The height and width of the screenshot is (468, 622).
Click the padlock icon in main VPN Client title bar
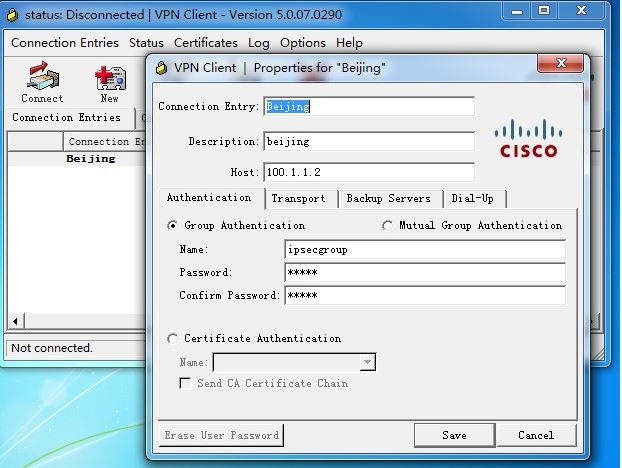[13, 15]
